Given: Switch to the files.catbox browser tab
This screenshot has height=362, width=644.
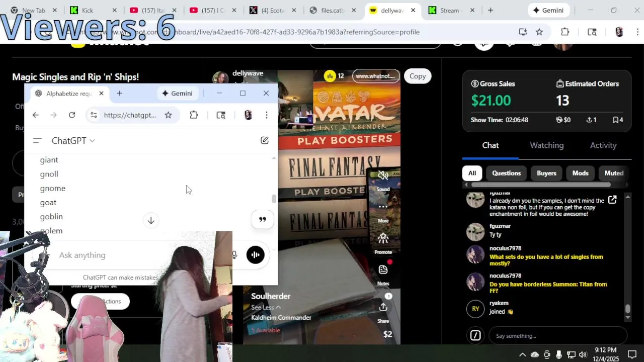Looking at the screenshot, I should pos(334,10).
